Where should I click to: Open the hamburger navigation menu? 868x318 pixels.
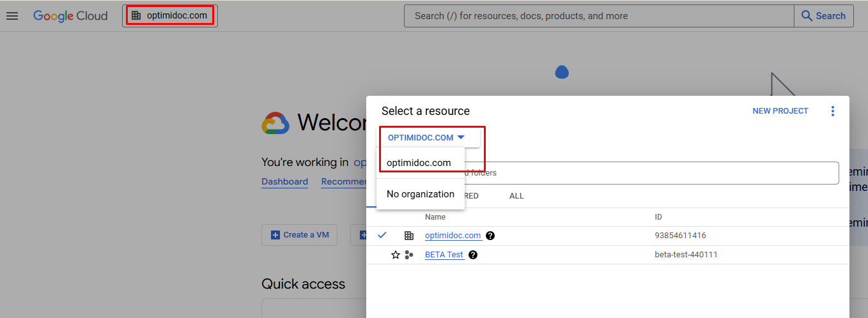click(12, 16)
